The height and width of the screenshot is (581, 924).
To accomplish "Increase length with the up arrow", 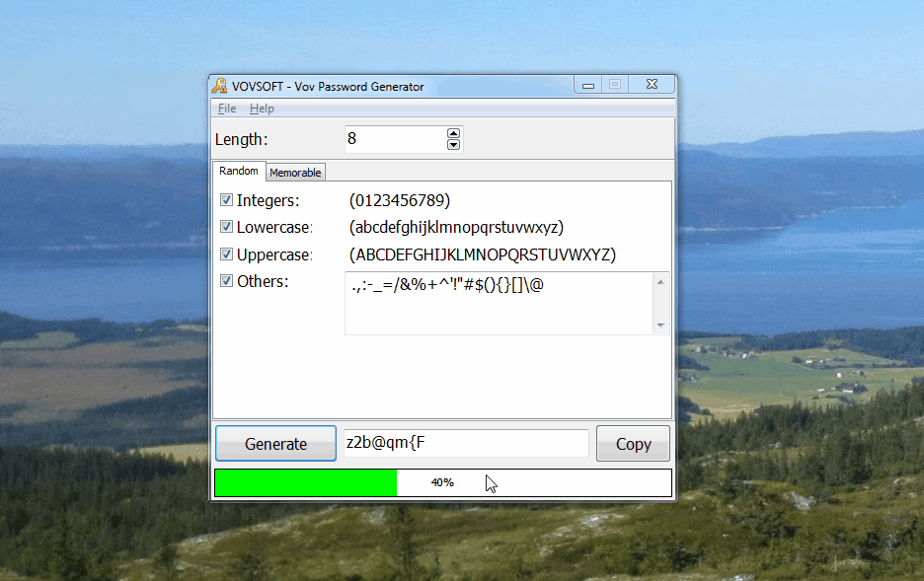I will click(453, 133).
